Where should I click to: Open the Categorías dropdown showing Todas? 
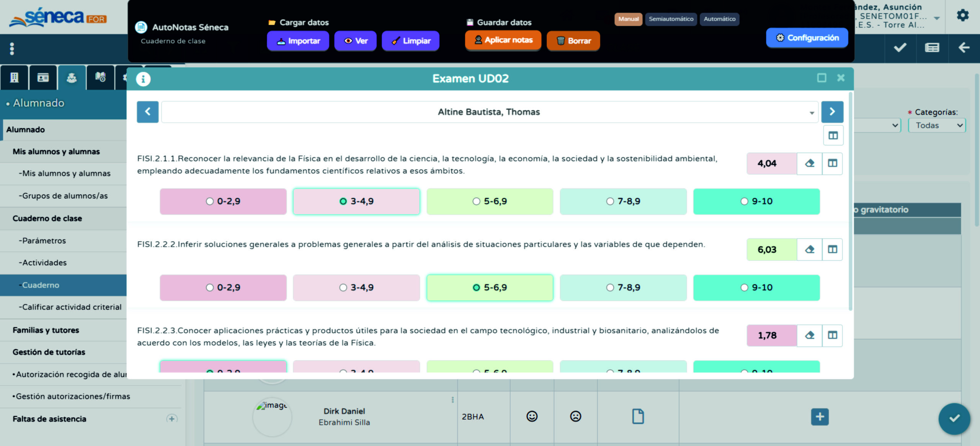click(x=936, y=125)
